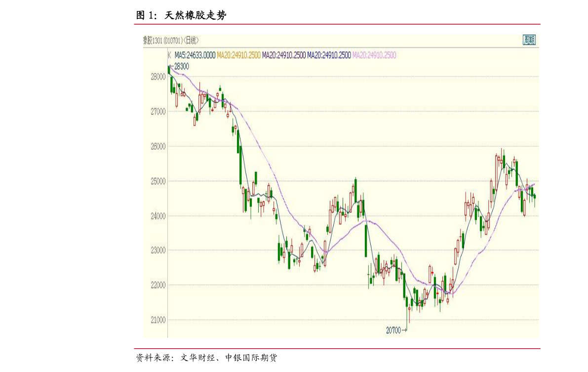588x372 pixels.
Task: Click the 22000 price axis label
Action: [158, 285]
